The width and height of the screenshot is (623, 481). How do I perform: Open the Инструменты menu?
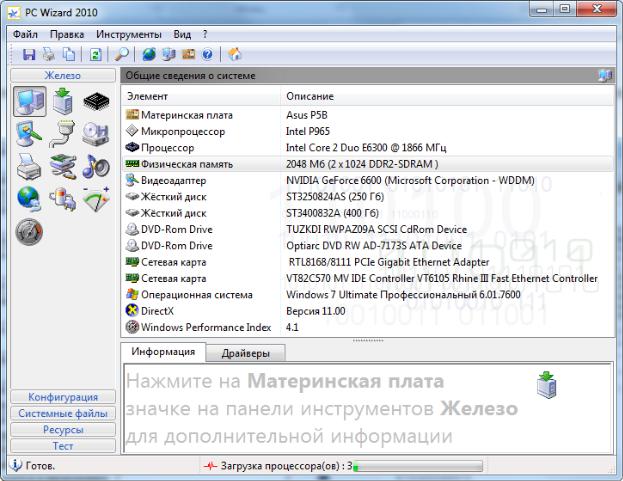[129, 35]
